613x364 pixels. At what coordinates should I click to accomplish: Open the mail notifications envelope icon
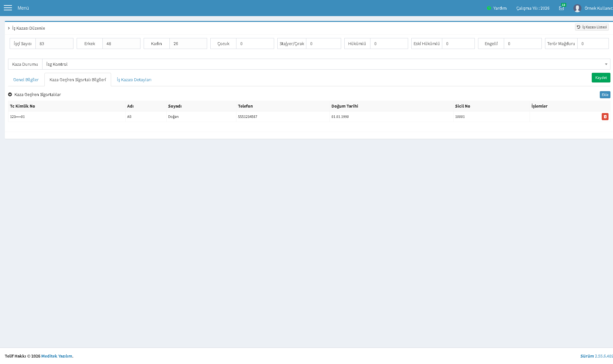(561, 8)
